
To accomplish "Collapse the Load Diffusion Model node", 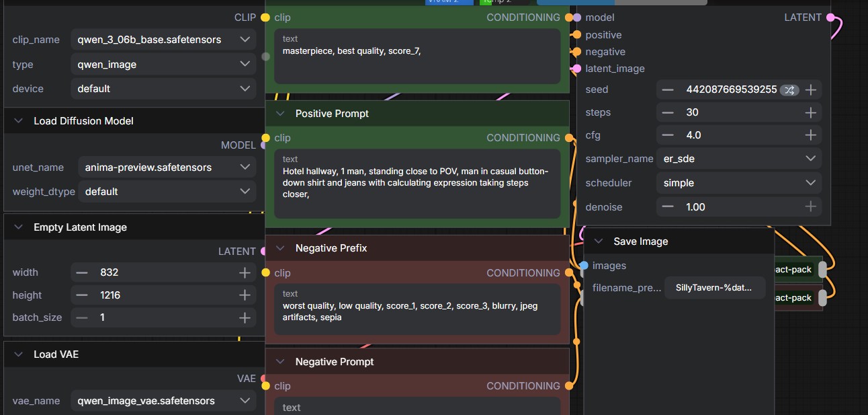I will 18,121.
